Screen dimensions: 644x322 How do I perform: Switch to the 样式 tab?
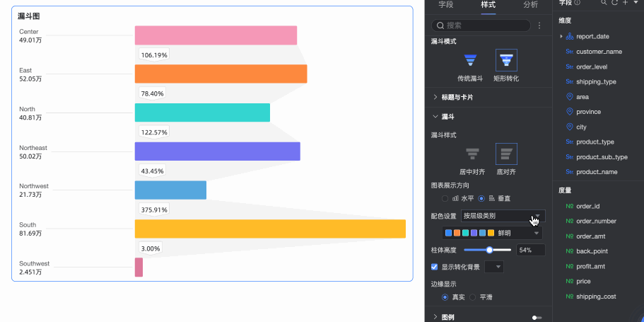488,5
